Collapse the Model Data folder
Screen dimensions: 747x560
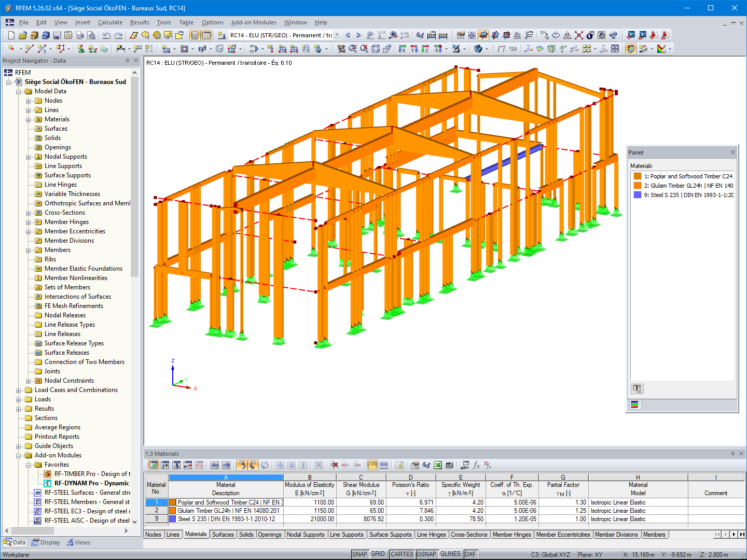pos(19,91)
